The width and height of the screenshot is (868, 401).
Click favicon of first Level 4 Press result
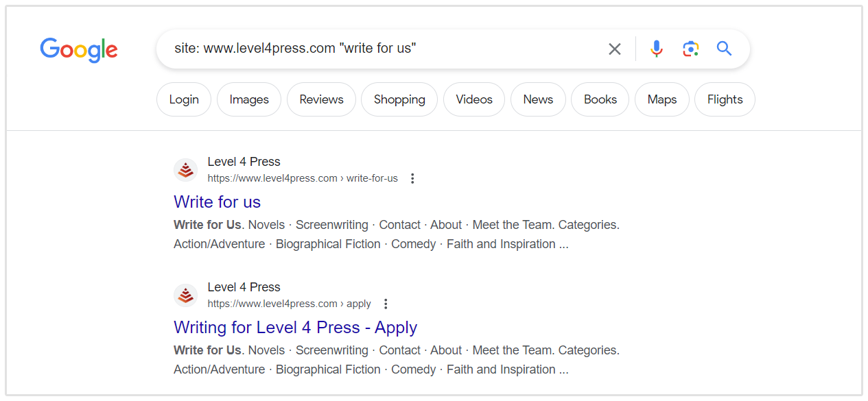[x=185, y=170]
